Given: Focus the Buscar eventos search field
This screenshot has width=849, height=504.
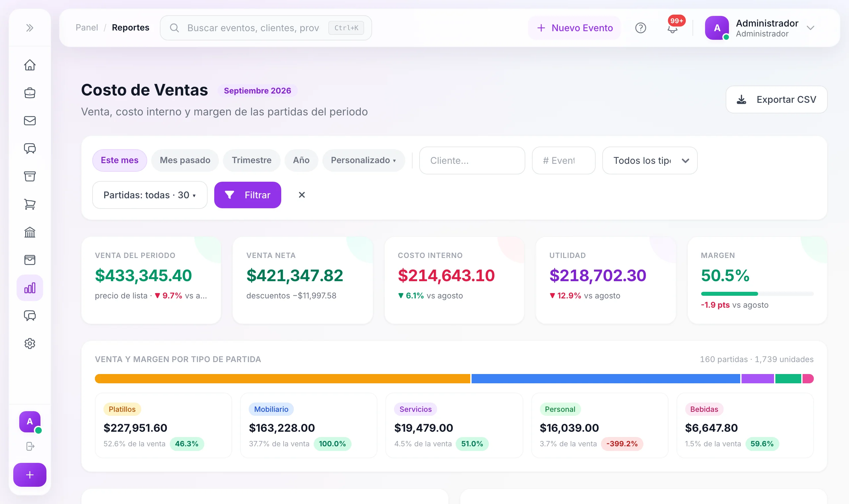Looking at the screenshot, I should [266, 28].
